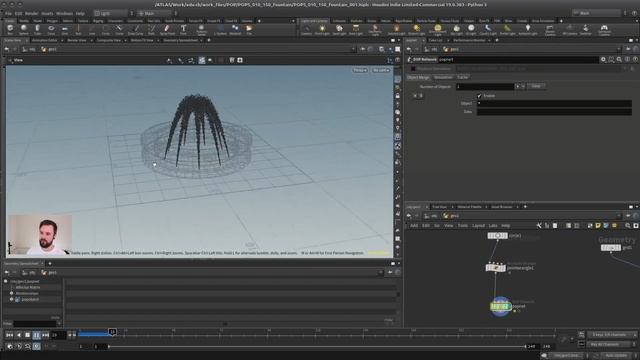
Task: Click the parameter pane gear icon
Action: click(603, 60)
